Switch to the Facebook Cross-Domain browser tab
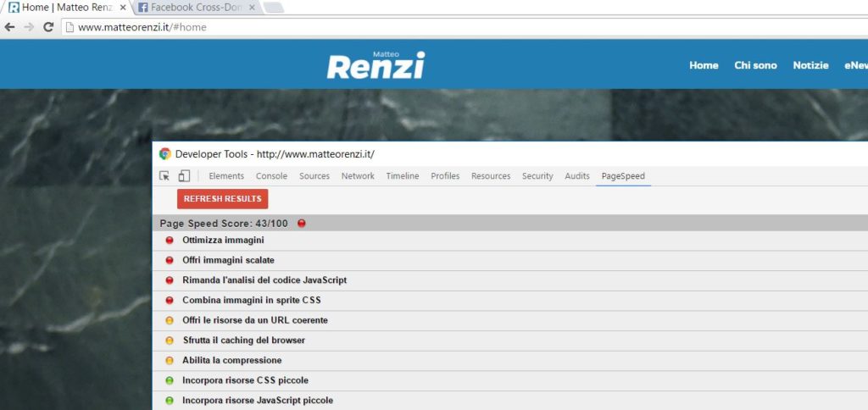 tap(197, 8)
